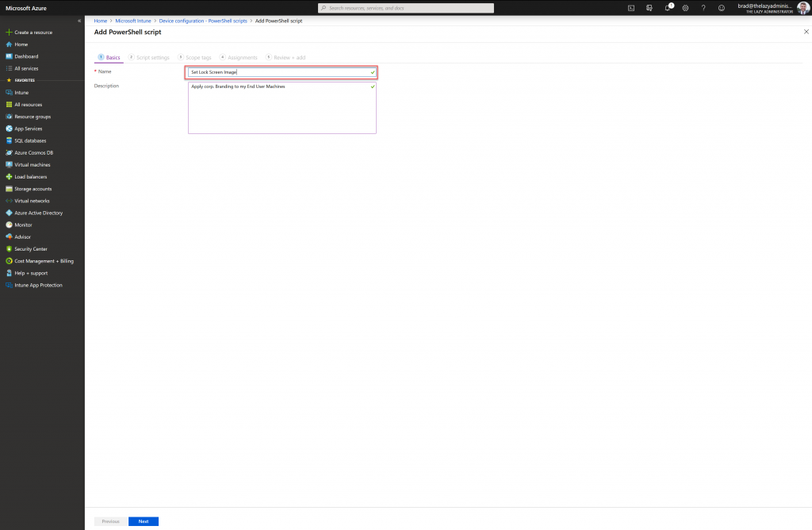Screen dimensions: 812x530
Task: Focus the search resources box
Action: (405, 8)
